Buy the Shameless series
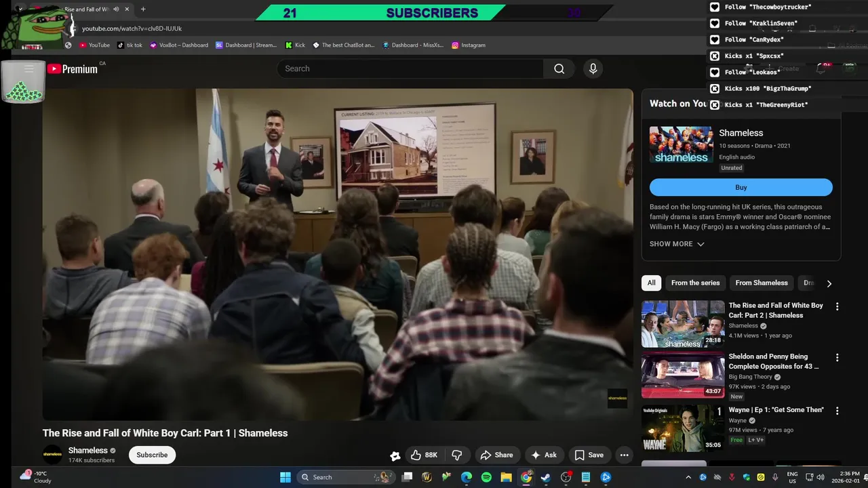868x488 pixels. pos(741,188)
